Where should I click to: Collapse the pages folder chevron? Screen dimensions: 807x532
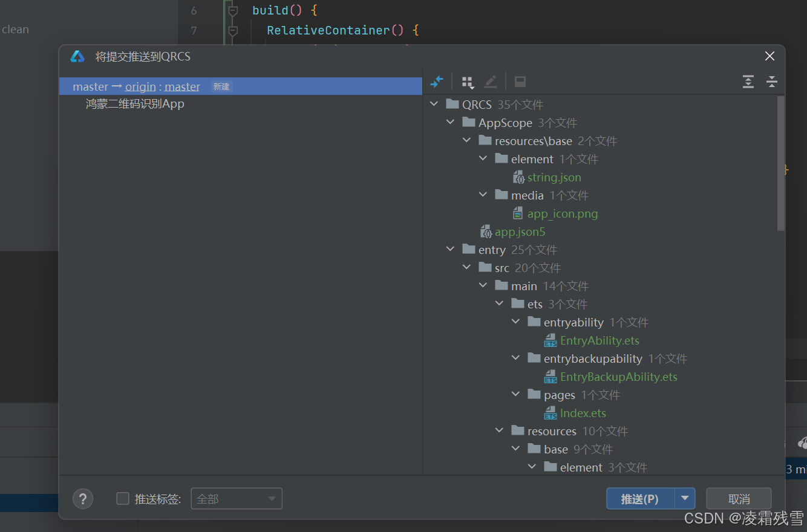tap(515, 394)
